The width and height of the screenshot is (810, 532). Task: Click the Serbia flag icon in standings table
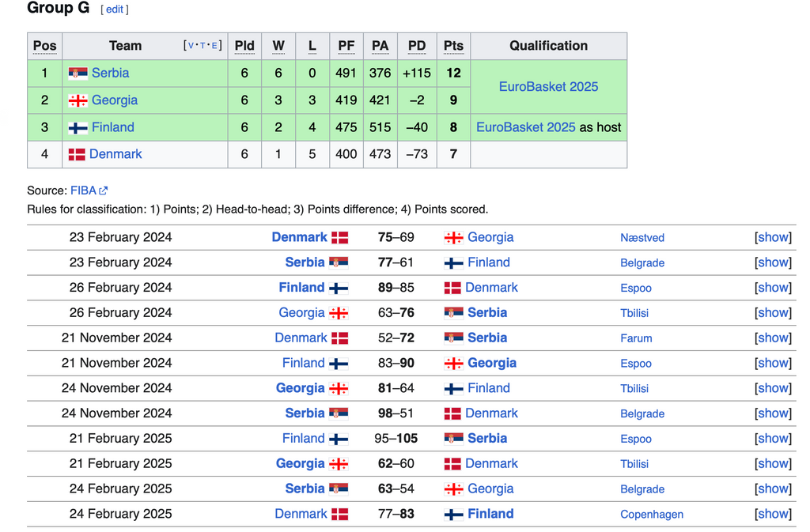78,74
